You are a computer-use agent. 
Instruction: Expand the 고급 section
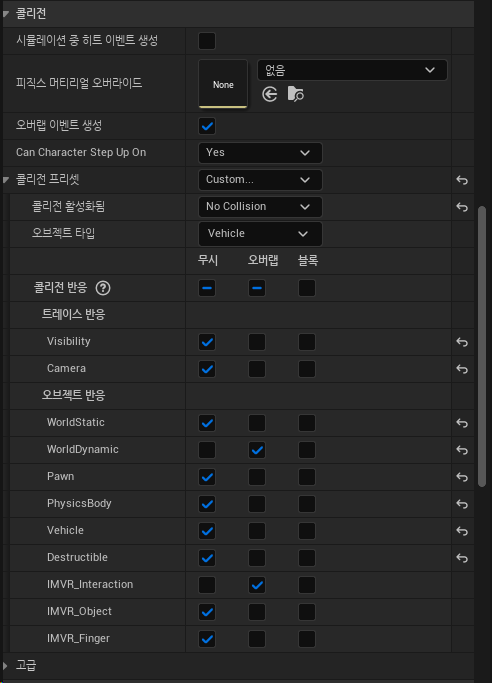tap(6, 666)
